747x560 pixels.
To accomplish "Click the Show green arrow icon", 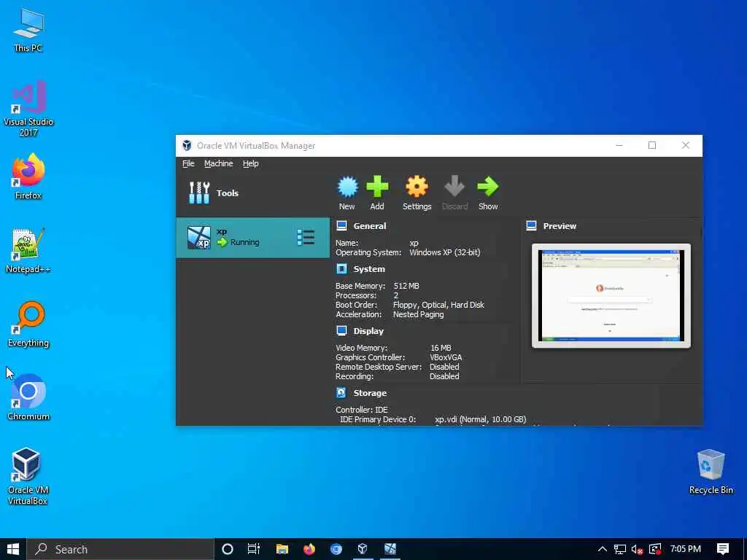I will pyautogui.click(x=488, y=187).
